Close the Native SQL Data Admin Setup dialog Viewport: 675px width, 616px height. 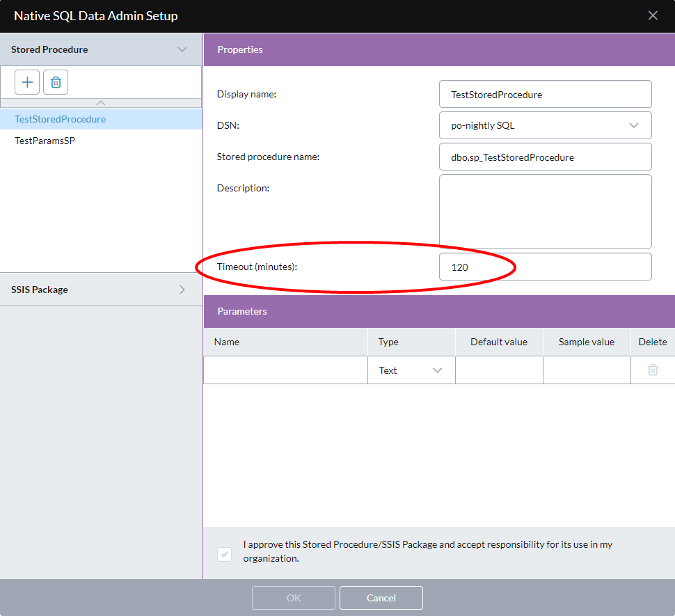[x=653, y=15]
